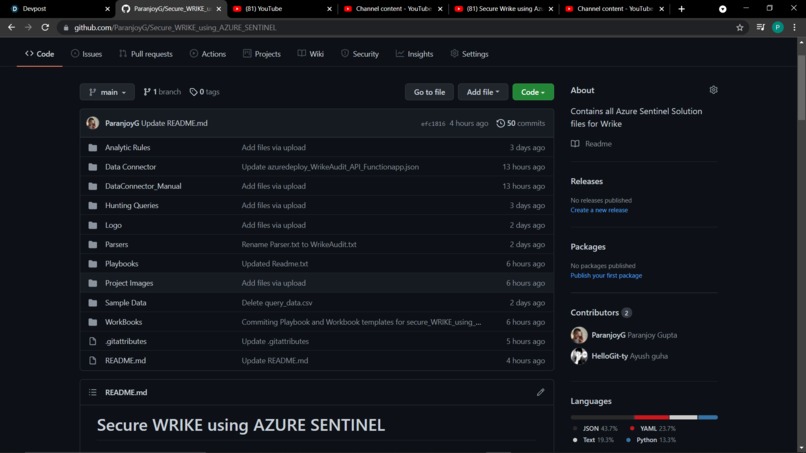Open ParanjoyG contributor avatar
Viewport: 806px width, 453px height.
click(x=579, y=335)
